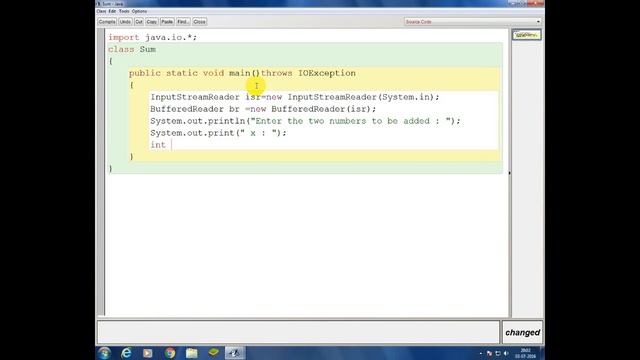The image size is (640, 360).
Task: Click the 'InputStreamReader isr=new' line
Action: pos(295,97)
